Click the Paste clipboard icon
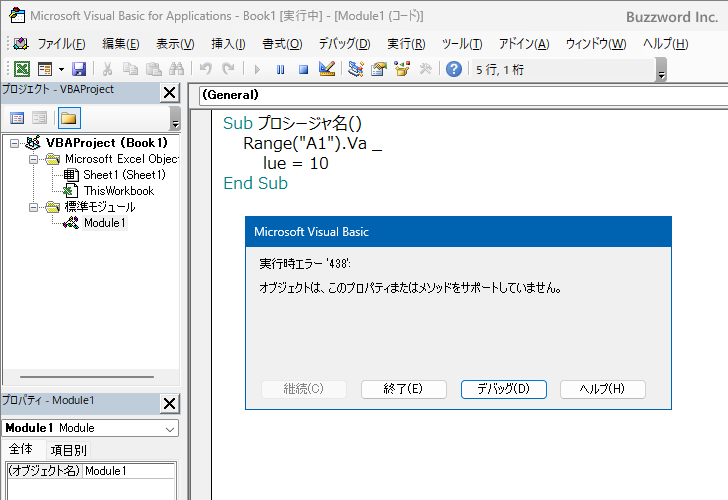The height and width of the screenshot is (500, 728). point(154,69)
